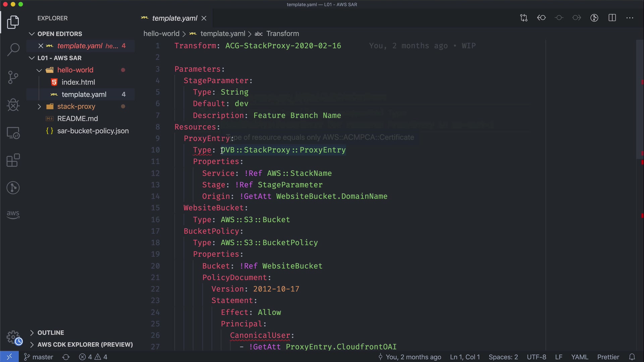
Task: Click the Split Editor Right icon
Action: click(x=612, y=18)
